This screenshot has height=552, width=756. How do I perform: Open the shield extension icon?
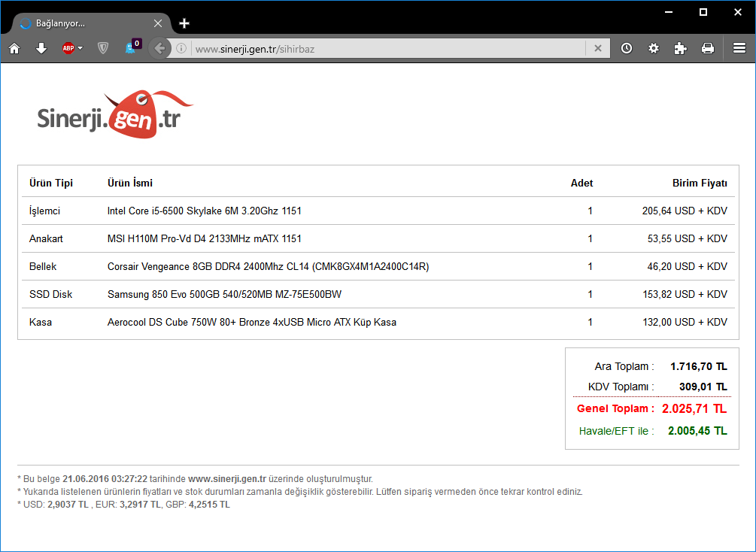pos(103,48)
